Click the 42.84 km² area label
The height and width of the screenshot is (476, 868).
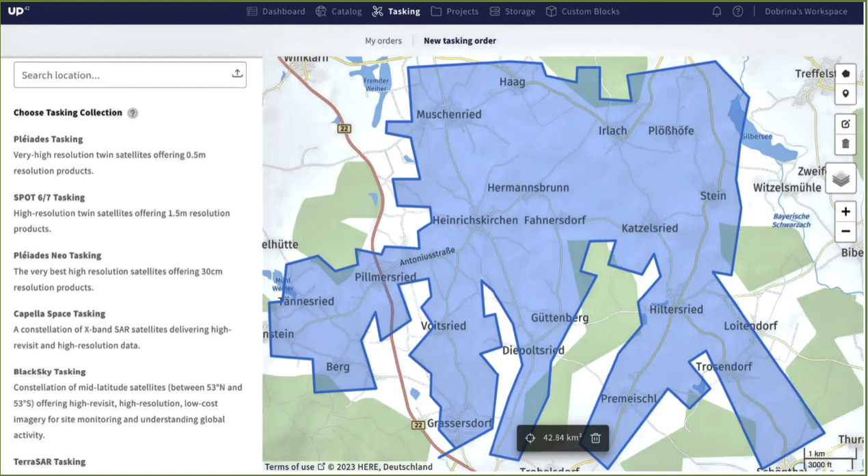tap(562, 438)
